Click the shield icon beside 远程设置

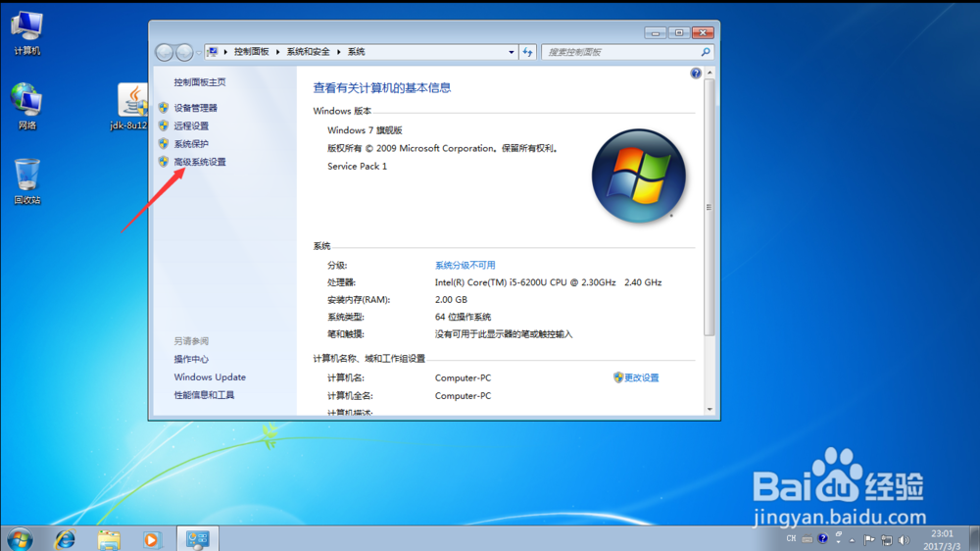click(163, 125)
